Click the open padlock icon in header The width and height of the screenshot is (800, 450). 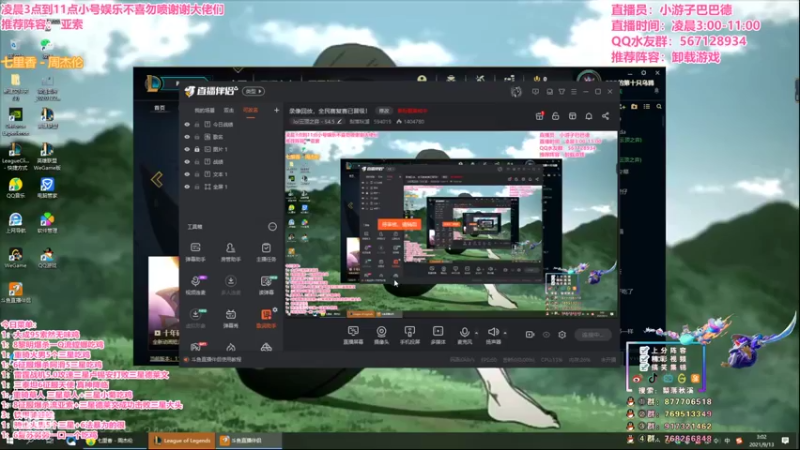click(x=556, y=116)
